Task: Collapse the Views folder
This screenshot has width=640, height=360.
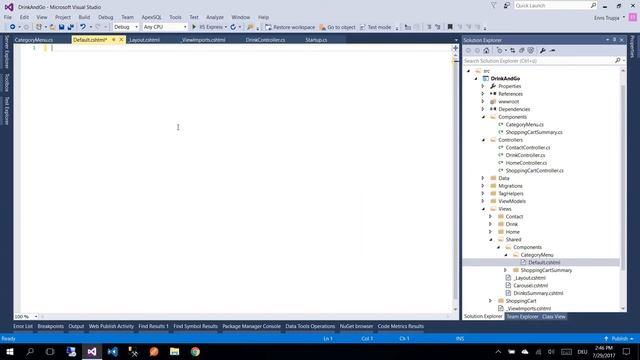Action: (483, 209)
